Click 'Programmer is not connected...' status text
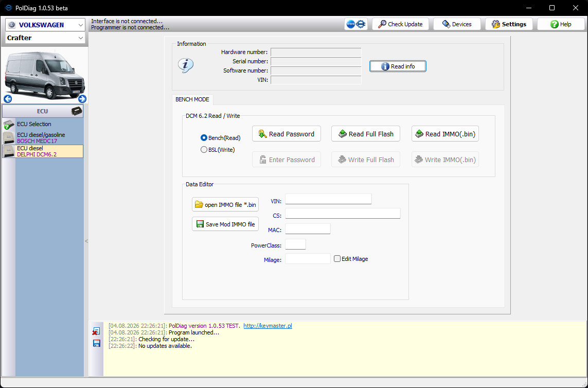Screen dimensions: 588x388 130,27
